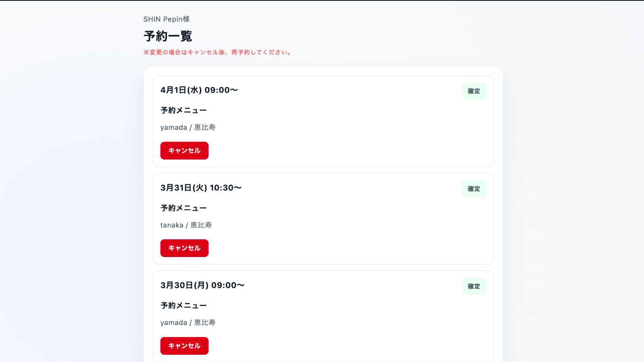Click 予約メニュー label in the March 31st card

pyautogui.click(x=184, y=208)
